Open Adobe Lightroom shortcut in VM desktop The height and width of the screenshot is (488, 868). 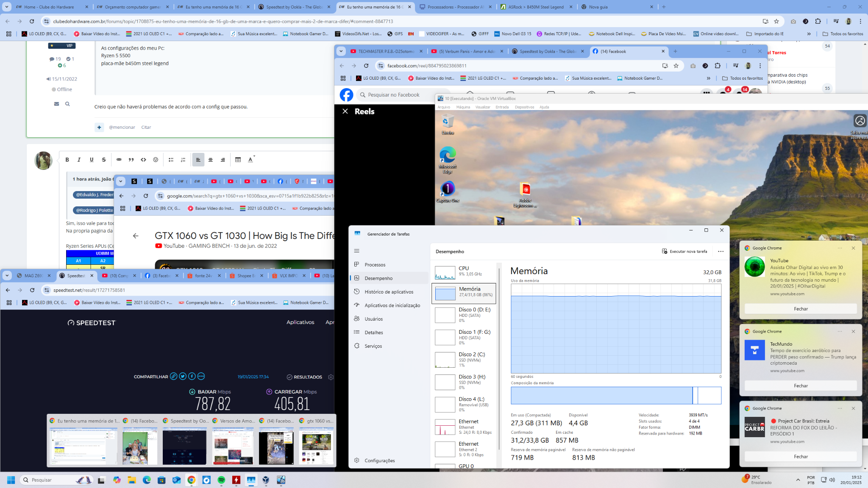(525, 195)
